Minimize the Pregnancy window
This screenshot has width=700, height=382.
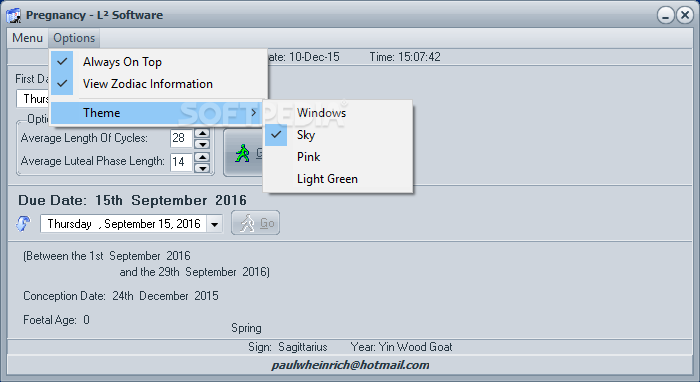666,15
